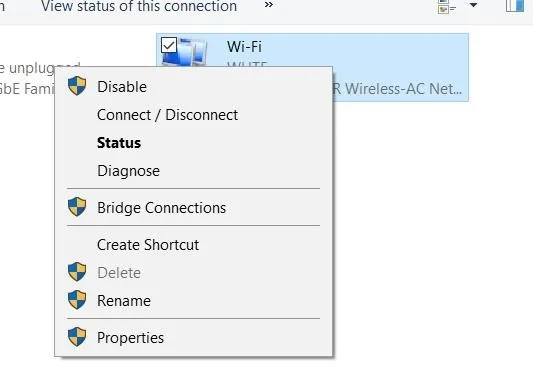Select the Wi-Fi connection name label

tap(244, 47)
